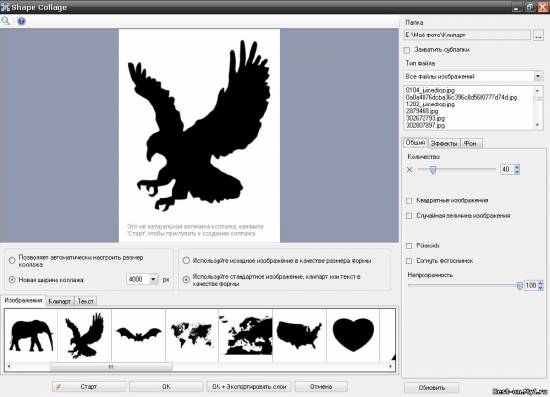Select the Europe map silhouette shape

tap(246, 335)
